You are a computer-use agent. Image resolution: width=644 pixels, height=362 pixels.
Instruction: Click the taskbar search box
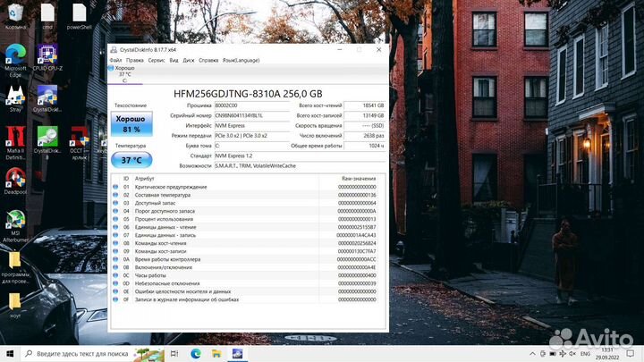tap(92, 354)
